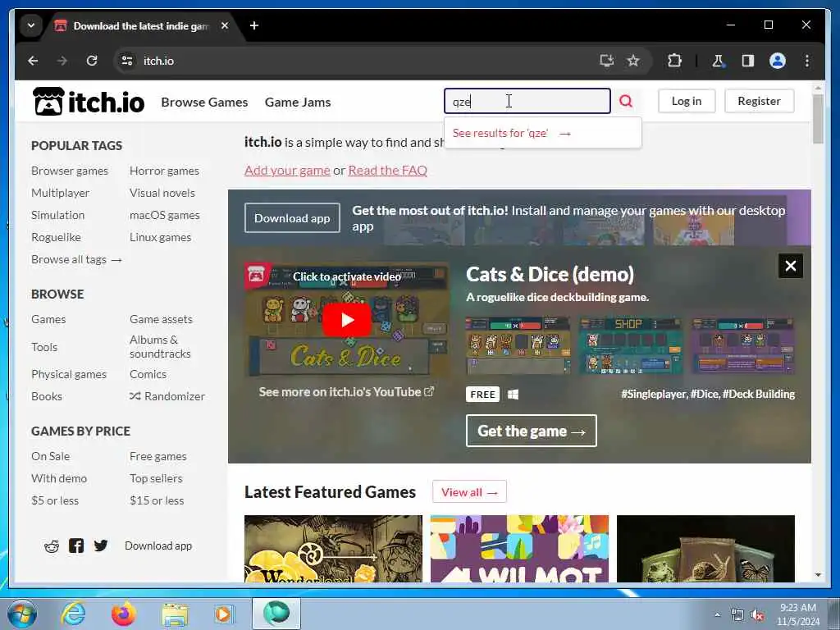Open the Wilmot featured game thumbnail
Viewport: 840px width, 630px height.
(x=519, y=549)
